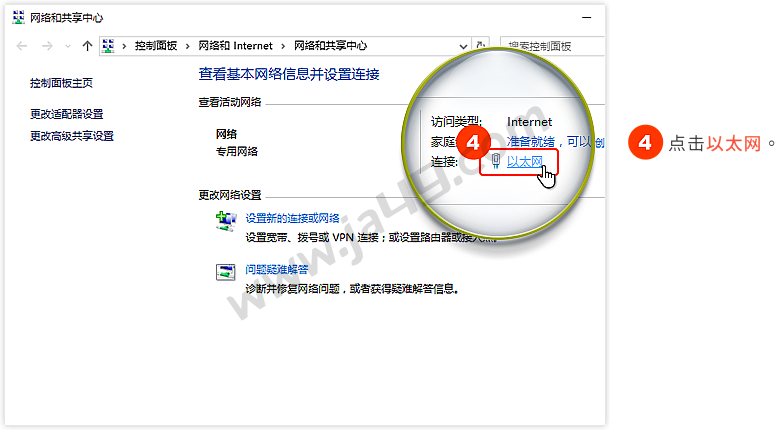
Task: Select 控制面板 in the breadcrumb path
Action: click(x=156, y=46)
